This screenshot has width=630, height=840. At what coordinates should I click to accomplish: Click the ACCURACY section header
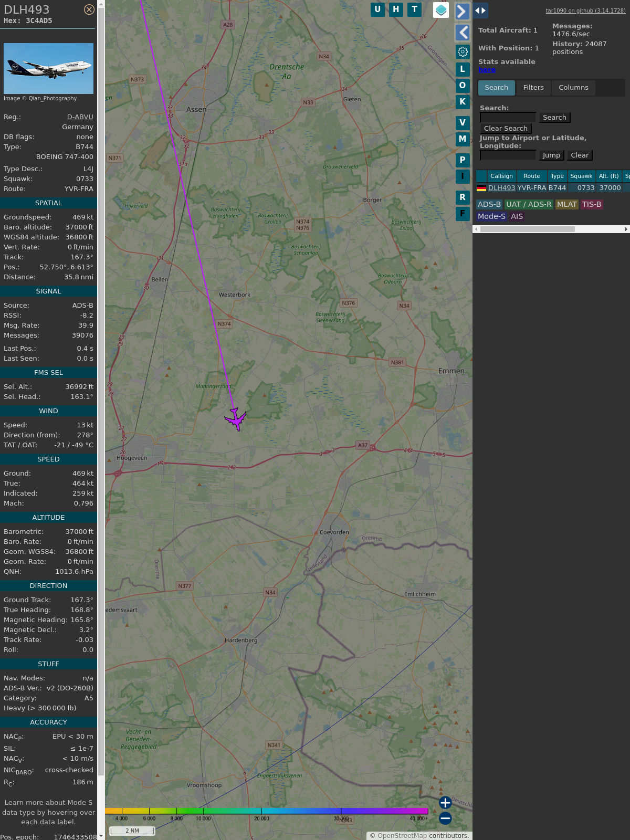pos(48,722)
